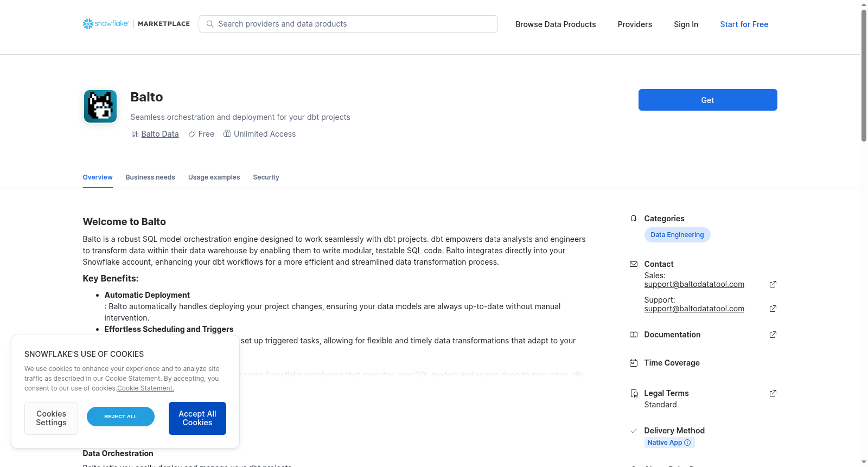Focus the search providers and data products field

pos(348,24)
